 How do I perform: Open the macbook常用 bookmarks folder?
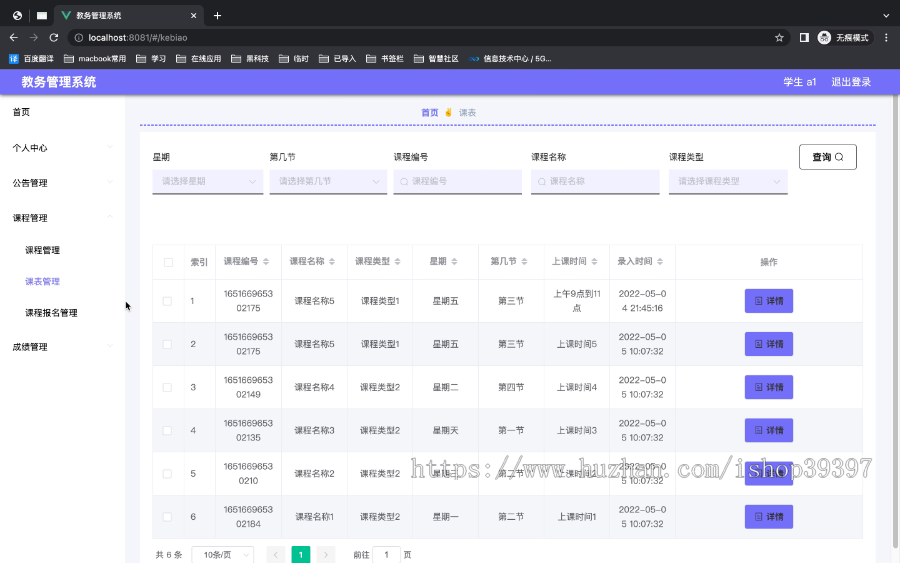click(x=95, y=59)
